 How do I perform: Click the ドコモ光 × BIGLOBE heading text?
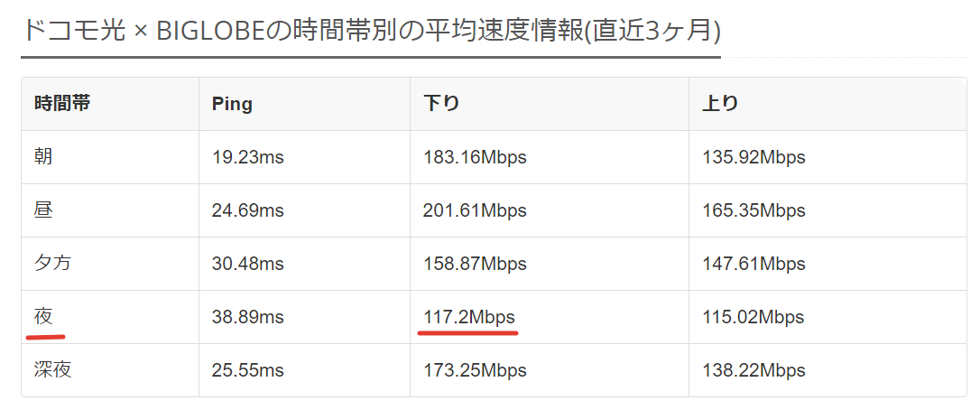(x=370, y=32)
